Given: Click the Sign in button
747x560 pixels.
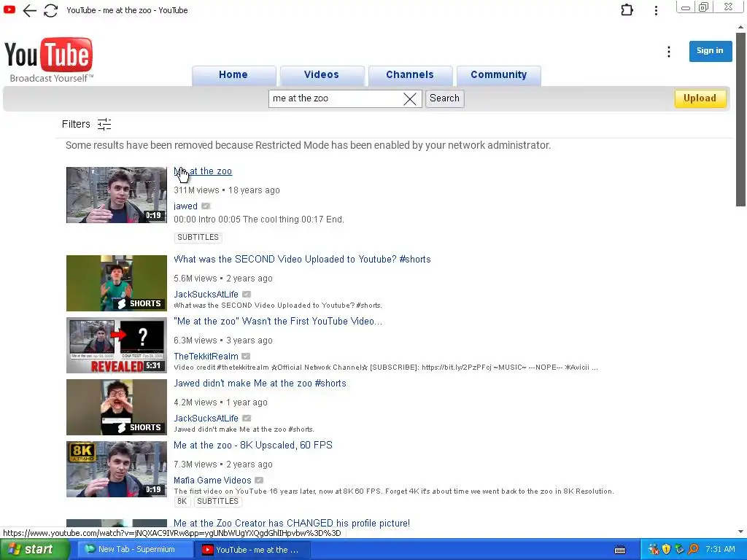Looking at the screenshot, I should [x=710, y=51].
